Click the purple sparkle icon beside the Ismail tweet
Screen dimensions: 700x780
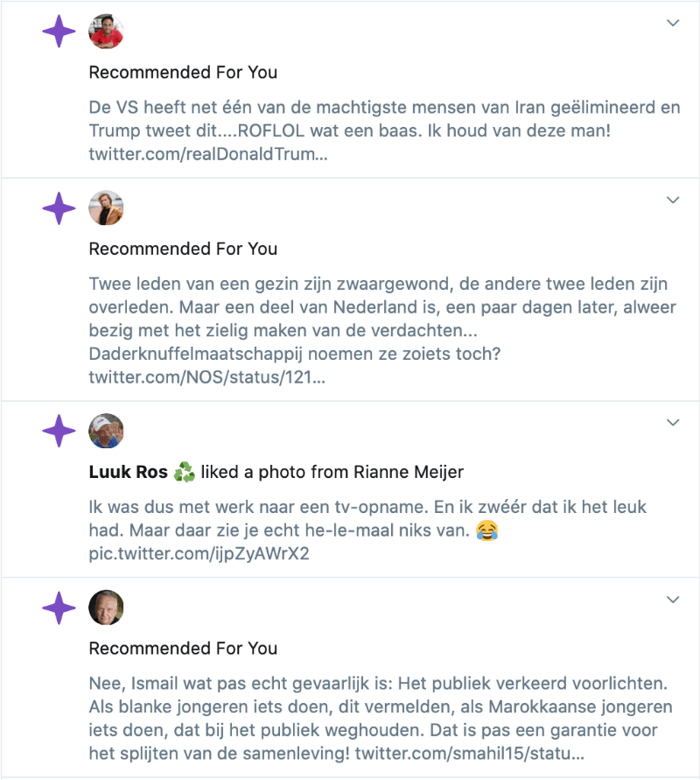(x=59, y=608)
